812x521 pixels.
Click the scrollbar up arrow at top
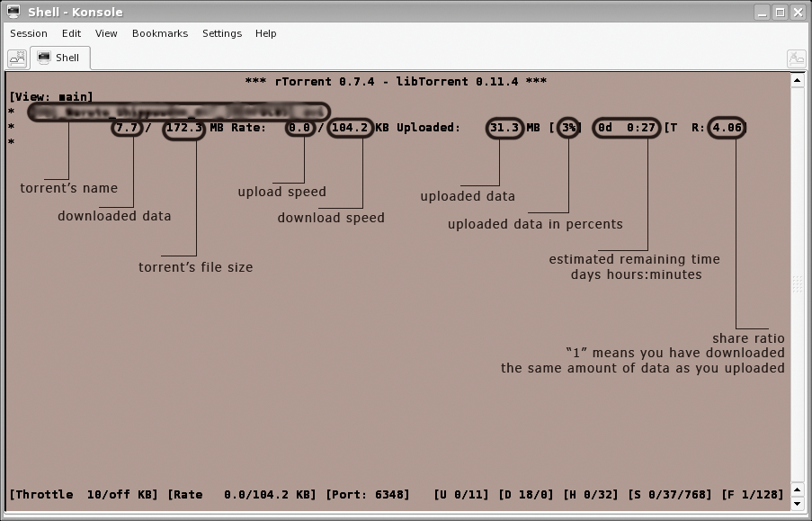click(797, 80)
